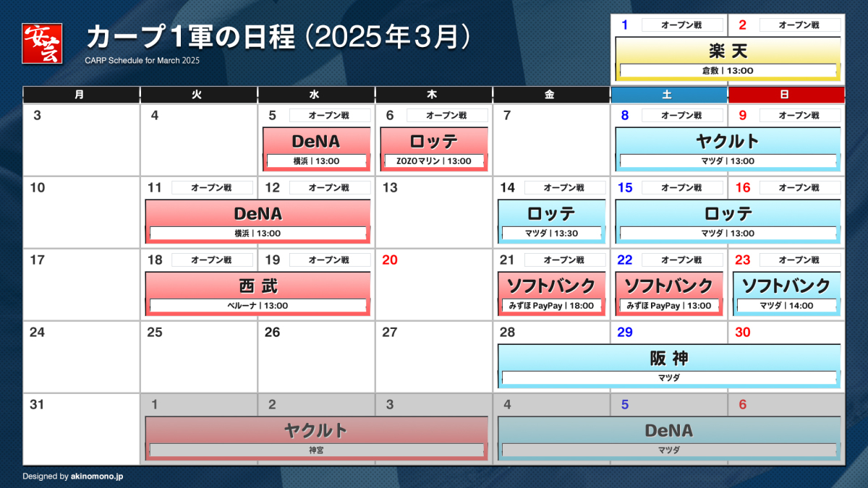
Task: Select the blue 土 Saturday header
Action: pos(669,95)
